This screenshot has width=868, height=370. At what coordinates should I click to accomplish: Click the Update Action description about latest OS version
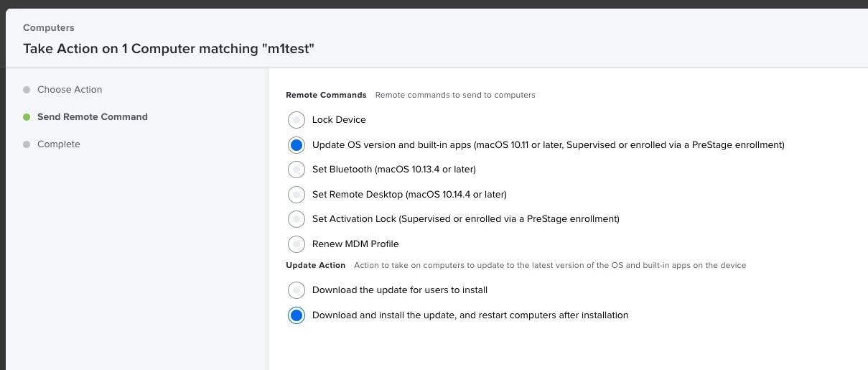551,265
